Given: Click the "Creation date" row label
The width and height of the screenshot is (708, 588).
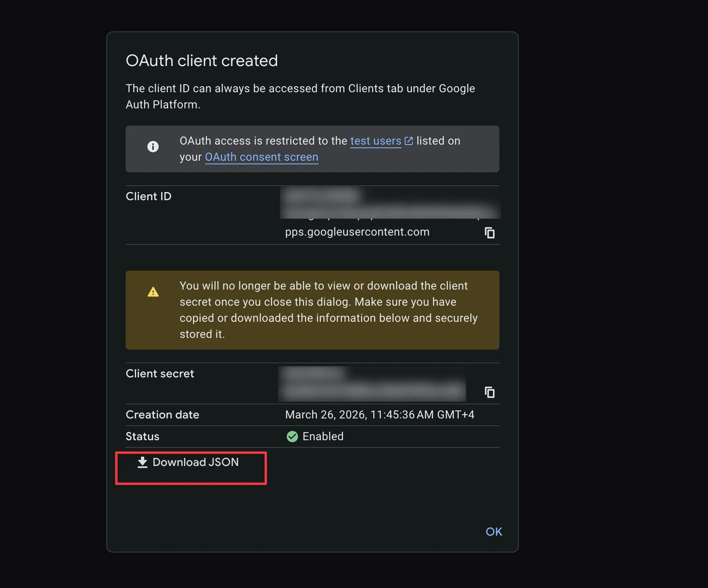Looking at the screenshot, I should 162,415.
